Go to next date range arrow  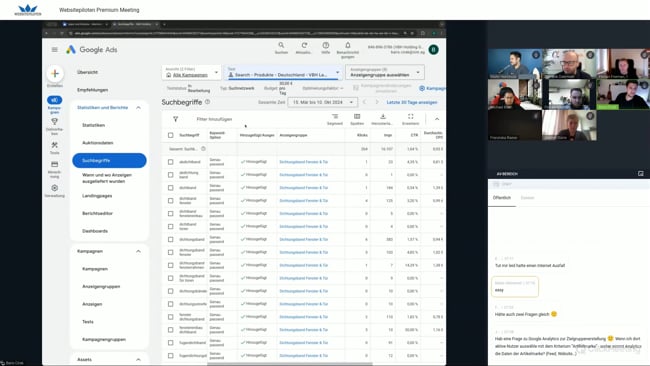coord(377,102)
